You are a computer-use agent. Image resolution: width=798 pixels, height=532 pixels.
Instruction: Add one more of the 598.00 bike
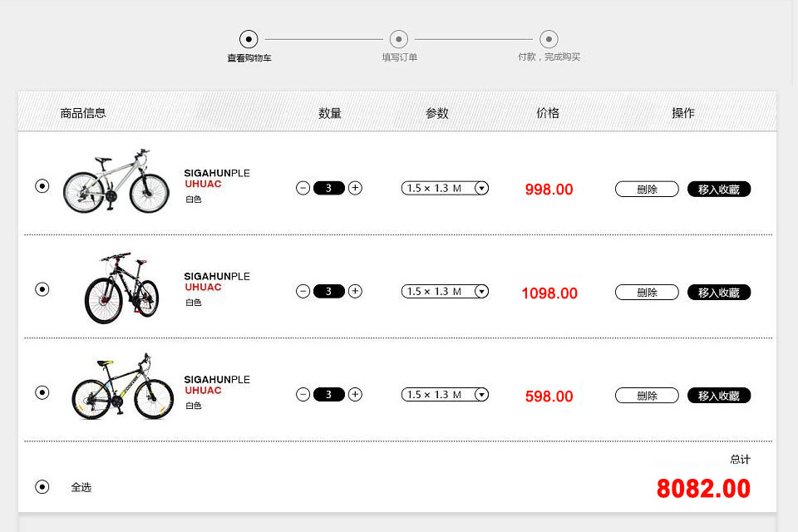pyautogui.click(x=355, y=394)
